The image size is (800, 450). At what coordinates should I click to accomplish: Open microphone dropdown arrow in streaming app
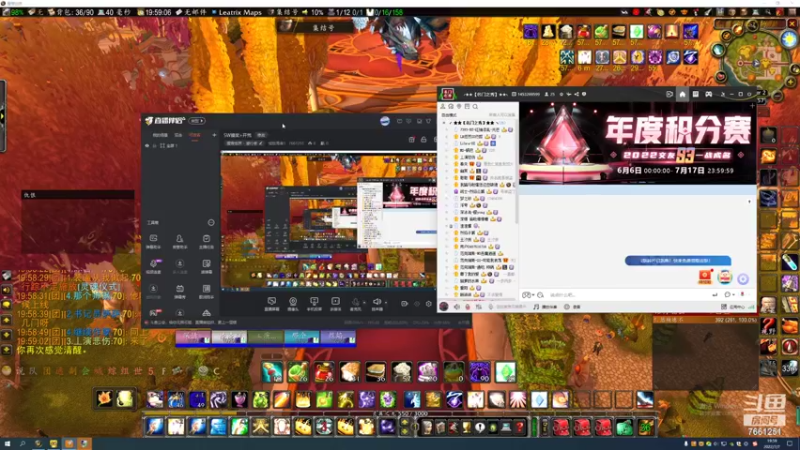tap(364, 302)
